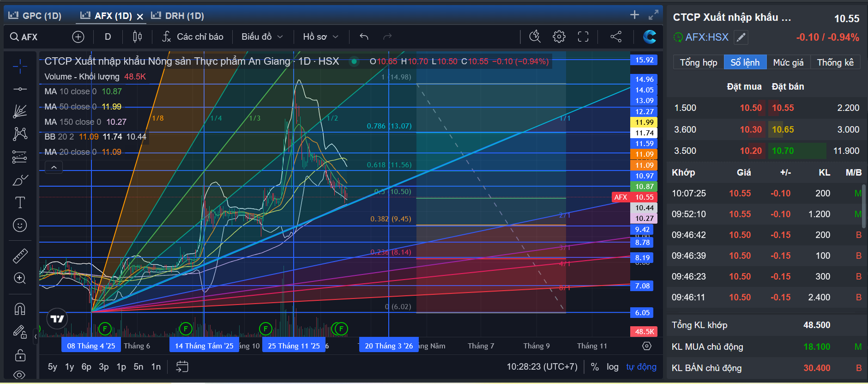The width and height of the screenshot is (868, 384).
Task: Switch to the GPC (1D) tab
Action: click(x=35, y=16)
